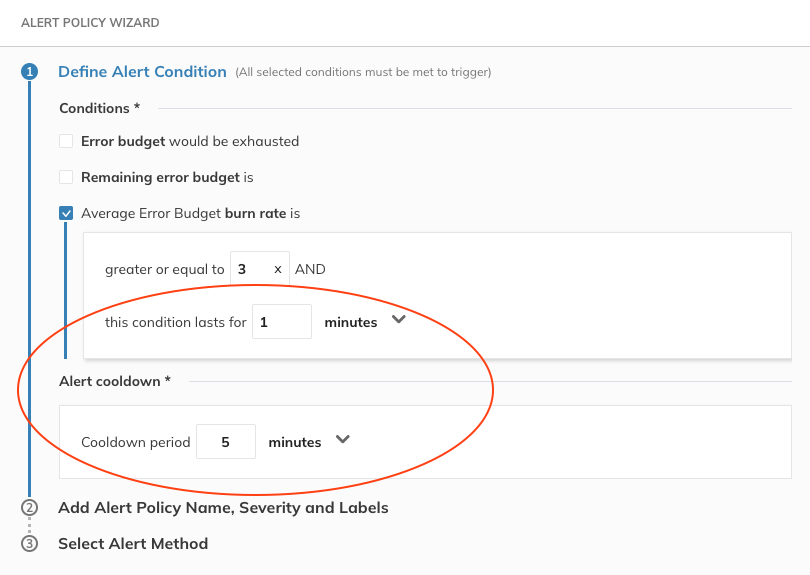Click the Alert Policy Wizard header
810x575 pixels.
click(90, 22)
